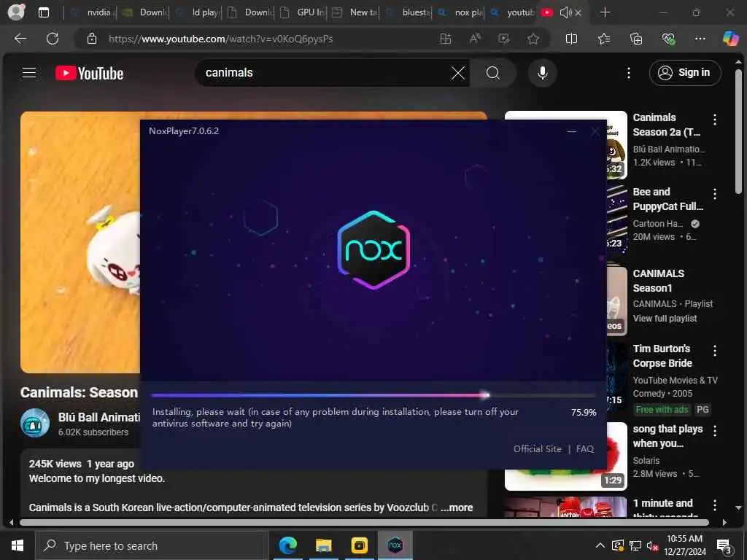
Task: Add this page to favorites star
Action: click(x=533, y=39)
